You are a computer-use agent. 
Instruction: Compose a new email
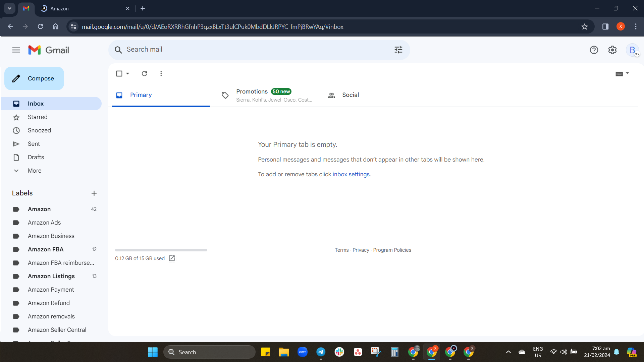tap(34, 78)
